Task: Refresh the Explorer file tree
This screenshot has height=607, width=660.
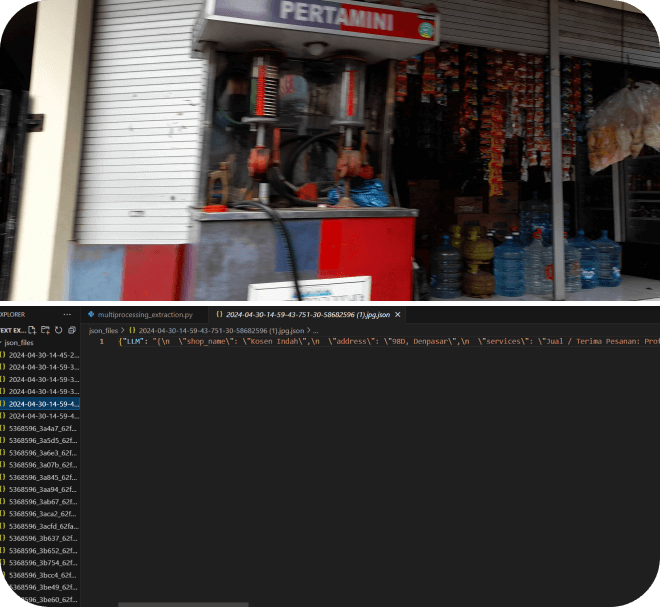Action: tap(59, 329)
